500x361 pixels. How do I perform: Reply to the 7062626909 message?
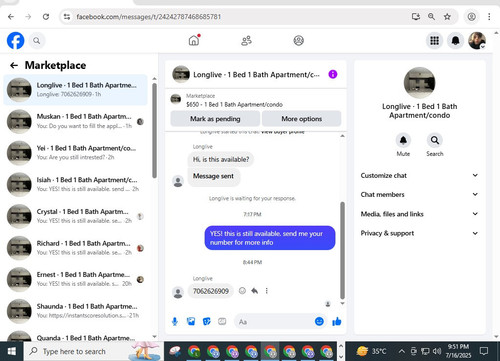coord(255,291)
